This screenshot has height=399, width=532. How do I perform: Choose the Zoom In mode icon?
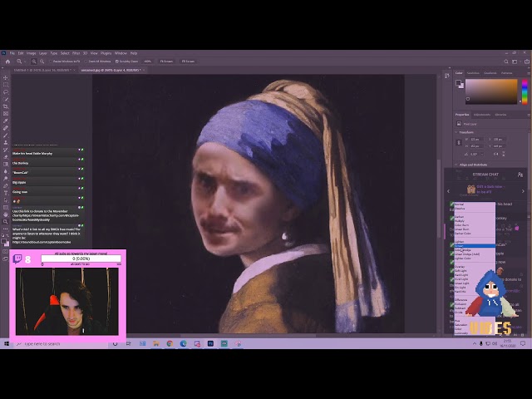pos(34,62)
